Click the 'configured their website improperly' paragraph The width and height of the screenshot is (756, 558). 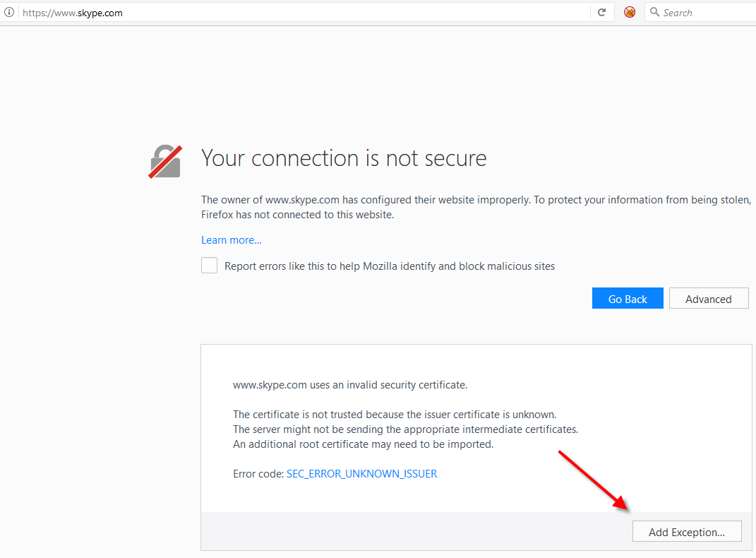473,207
